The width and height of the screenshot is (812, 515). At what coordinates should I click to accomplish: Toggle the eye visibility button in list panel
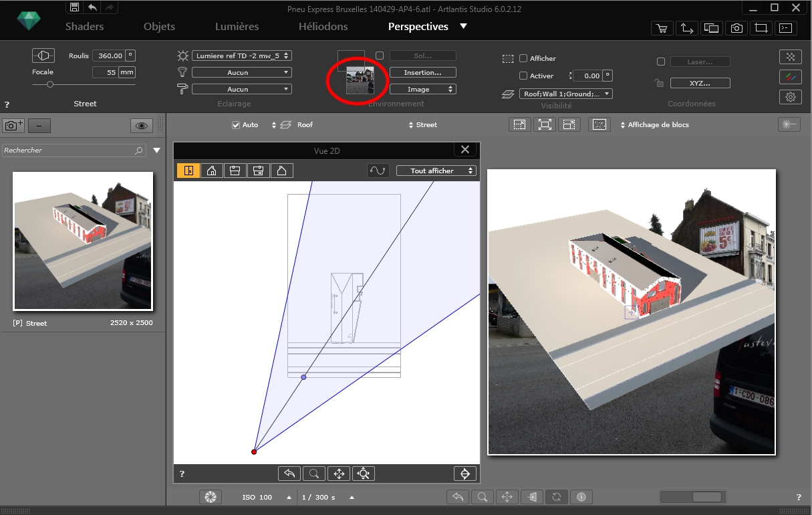point(141,126)
